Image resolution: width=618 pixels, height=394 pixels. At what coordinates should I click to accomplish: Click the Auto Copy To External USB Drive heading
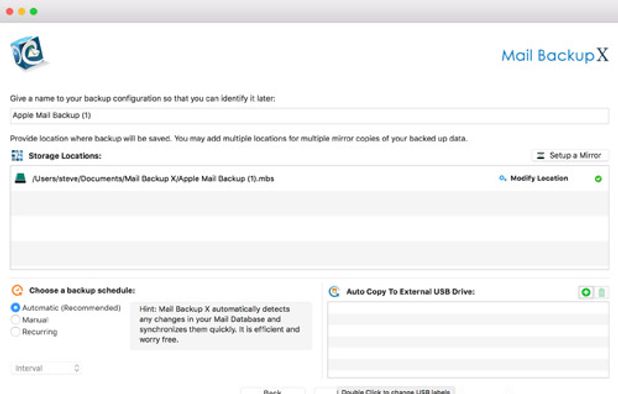point(410,292)
